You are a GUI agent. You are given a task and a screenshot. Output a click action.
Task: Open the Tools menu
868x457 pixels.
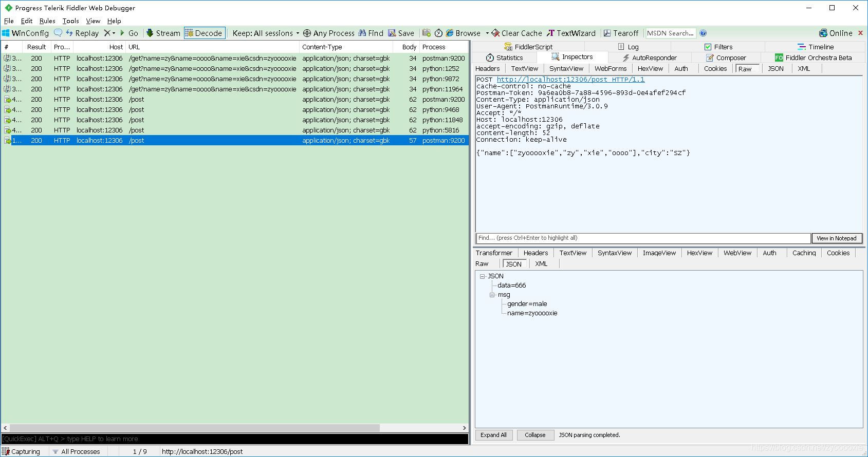[x=70, y=21]
